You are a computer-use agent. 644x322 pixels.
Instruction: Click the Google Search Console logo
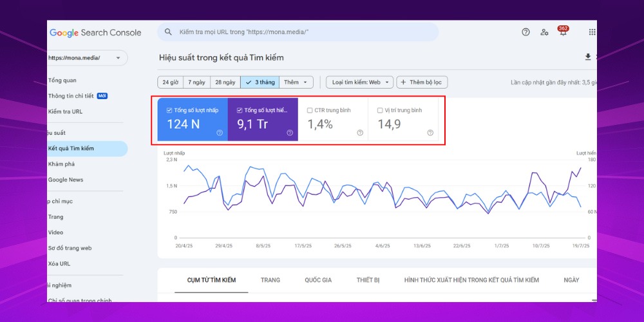(95, 33)
